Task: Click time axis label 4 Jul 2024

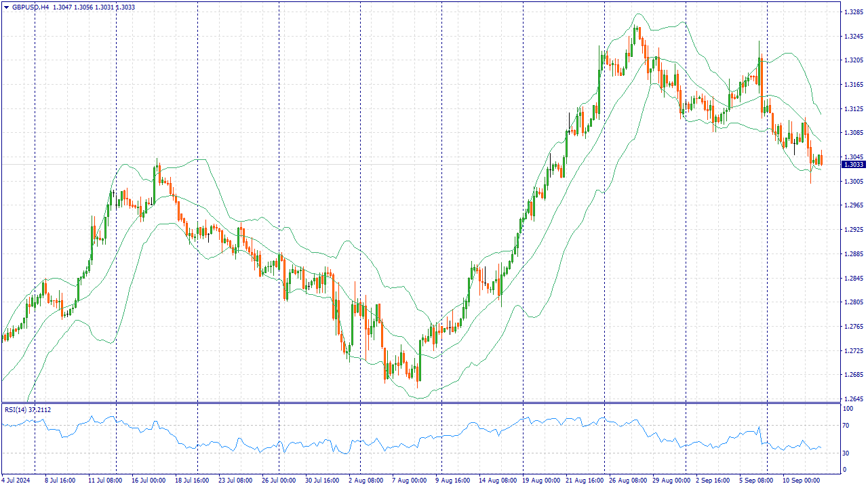Action: [x=16, y=481]
